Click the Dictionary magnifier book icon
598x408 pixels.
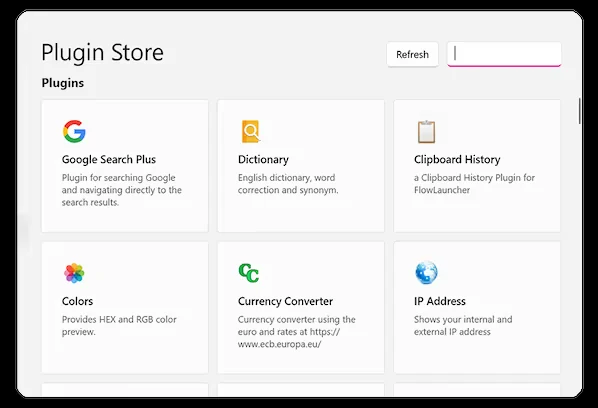click(x=251, y=132)
